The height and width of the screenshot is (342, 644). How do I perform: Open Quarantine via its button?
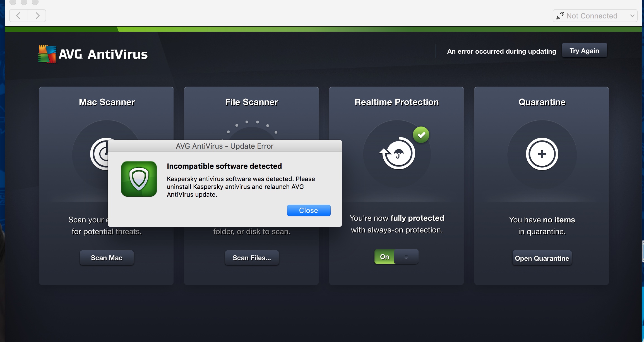click(x=542, y=258)
